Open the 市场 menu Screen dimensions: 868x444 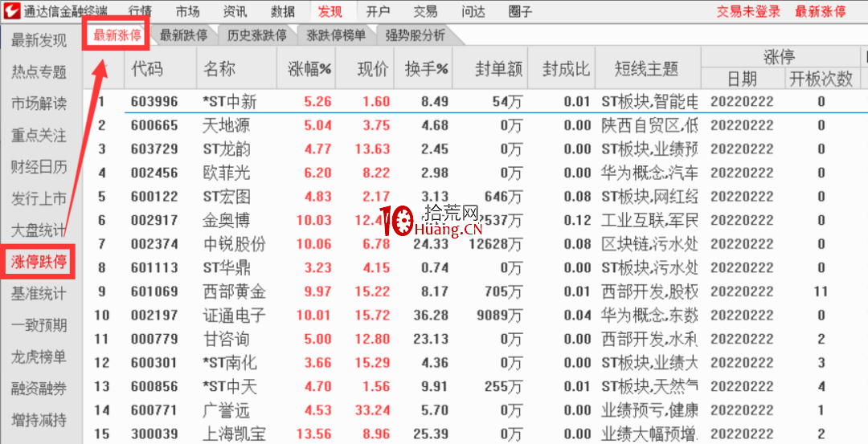point(187,11)
